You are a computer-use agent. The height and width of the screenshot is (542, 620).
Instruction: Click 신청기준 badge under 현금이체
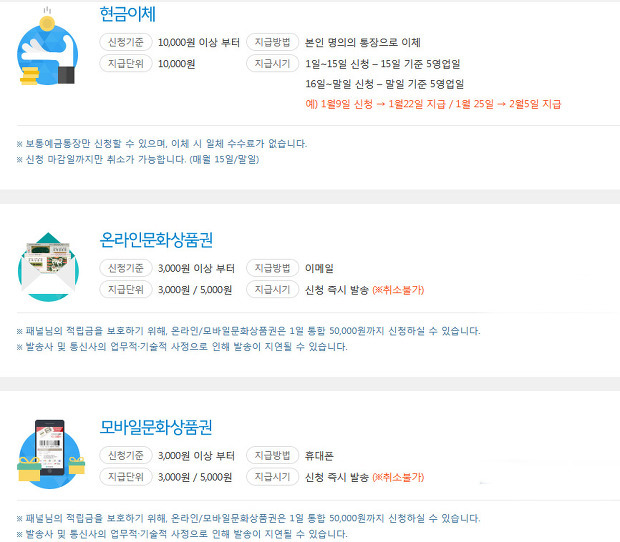tap(126, 42)
